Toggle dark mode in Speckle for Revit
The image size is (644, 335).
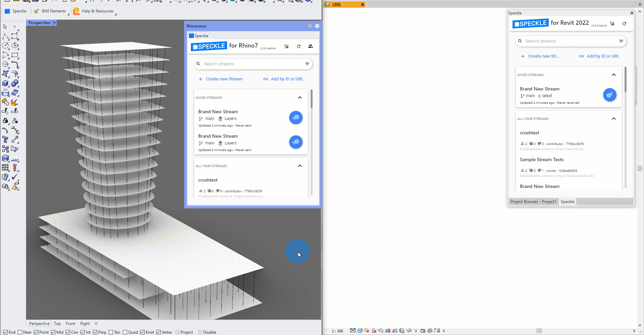pyautogui.click(x=612, y=23)
